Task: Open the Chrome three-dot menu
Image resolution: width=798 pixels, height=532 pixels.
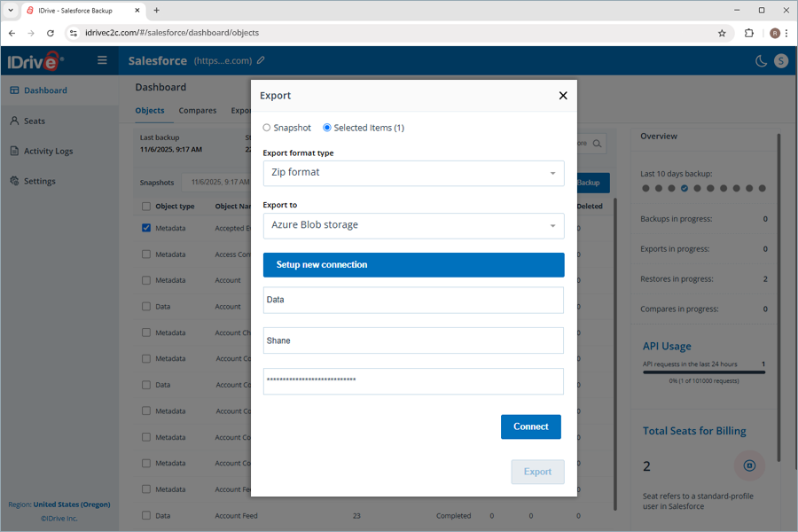Action: pos(786,33)
